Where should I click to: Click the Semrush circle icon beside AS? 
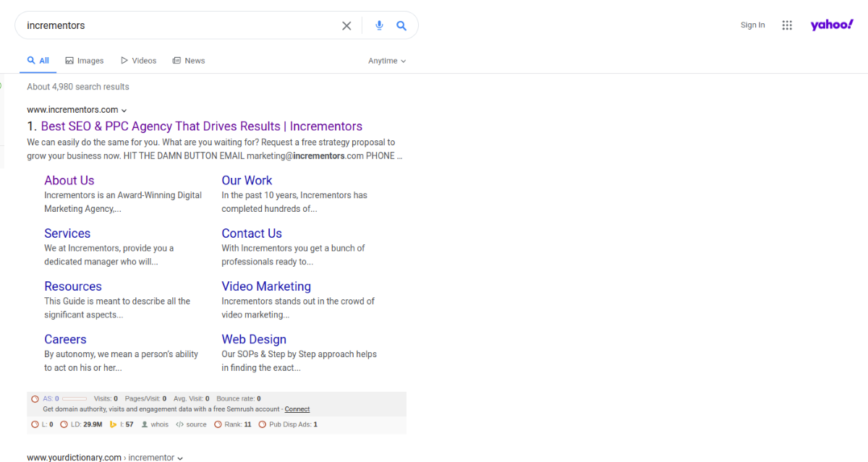tap(35, 398)
